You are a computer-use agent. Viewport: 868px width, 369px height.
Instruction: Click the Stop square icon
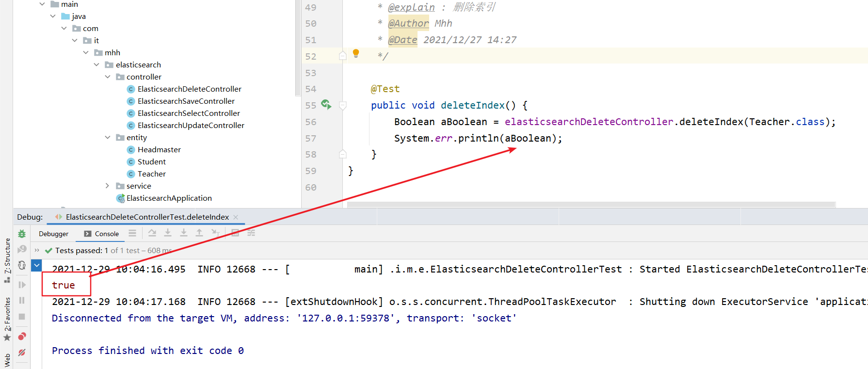[x=22, y=317]
